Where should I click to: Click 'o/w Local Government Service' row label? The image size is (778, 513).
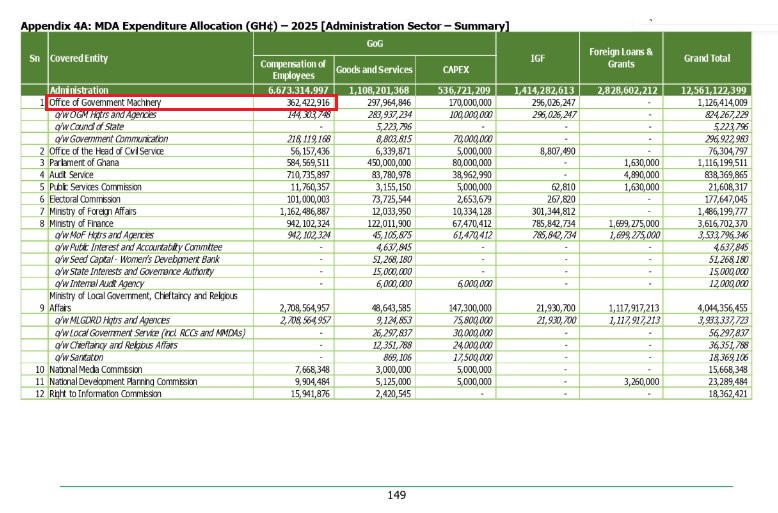pyautogui.click(x=150, y=333)
